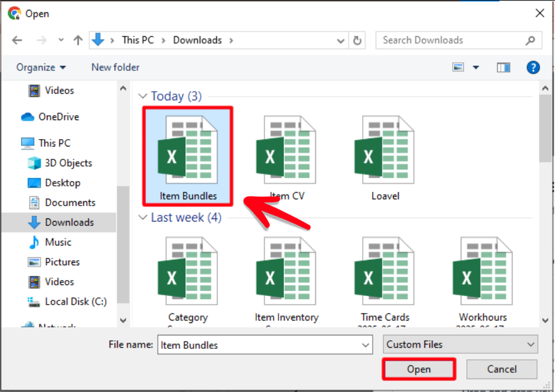The width and height of the screenshot is (555, 392).
Task: Select the Loavel Excel file icon
Action: coord(385,157)
